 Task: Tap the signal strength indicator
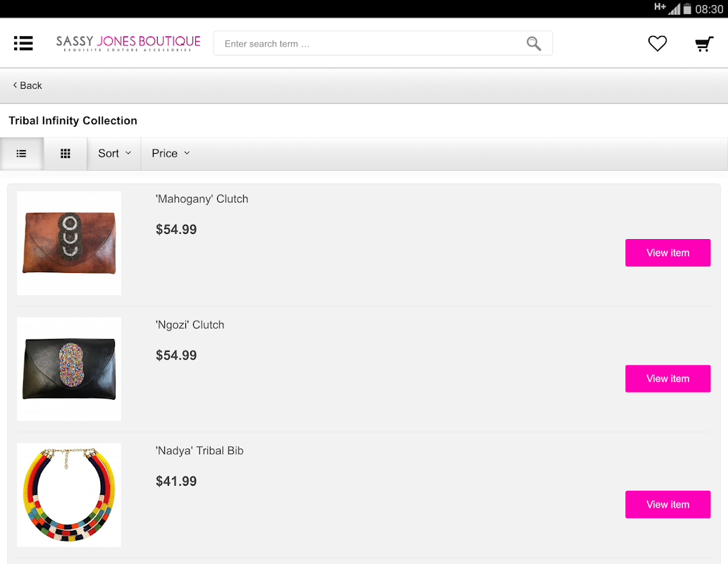click(674, 9)
